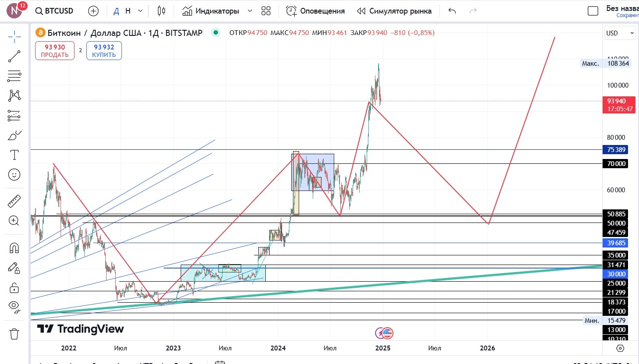Open the Fibonacci retracement tools group
Screen dimensions: 639x364
[x=14, y=76]
